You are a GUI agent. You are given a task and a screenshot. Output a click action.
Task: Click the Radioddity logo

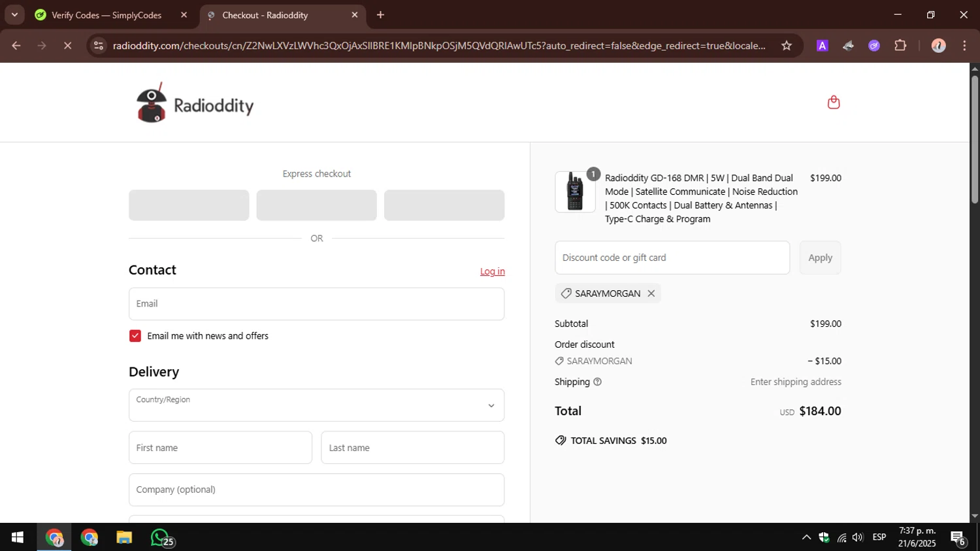(195, 103)
